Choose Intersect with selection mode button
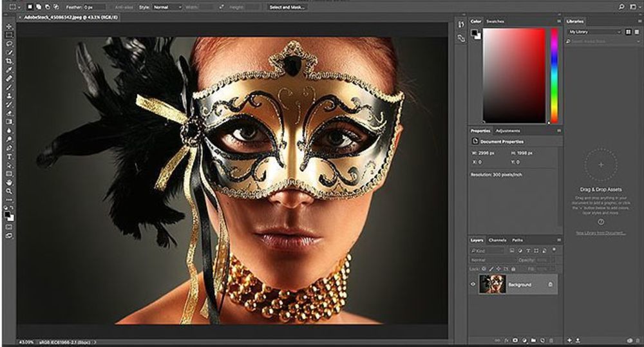This screenshot has height=347, width=644. point(56,7)
